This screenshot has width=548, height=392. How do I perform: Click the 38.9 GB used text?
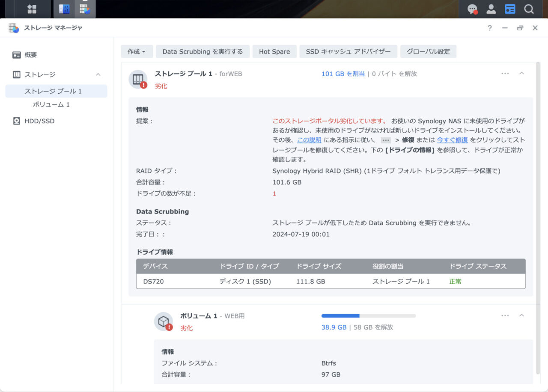334,327
